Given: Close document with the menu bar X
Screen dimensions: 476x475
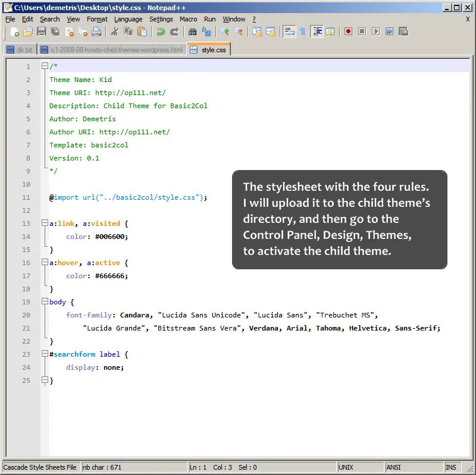Looking at the screenshot, I should click(468, 19).
